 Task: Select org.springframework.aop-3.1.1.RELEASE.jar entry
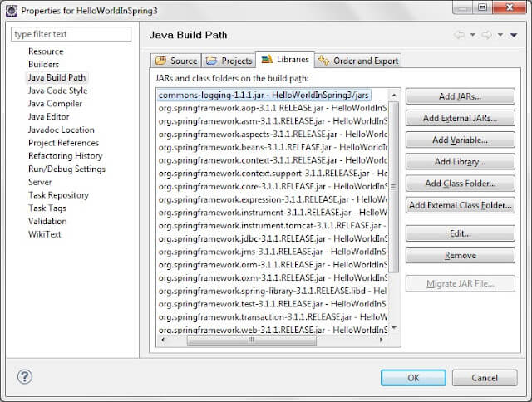[x=273, y=108]
